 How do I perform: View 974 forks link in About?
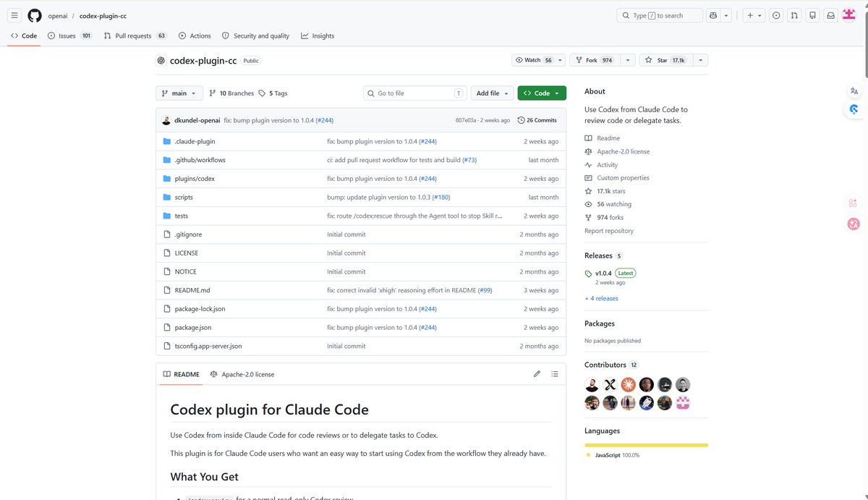[x=604, y=217]
